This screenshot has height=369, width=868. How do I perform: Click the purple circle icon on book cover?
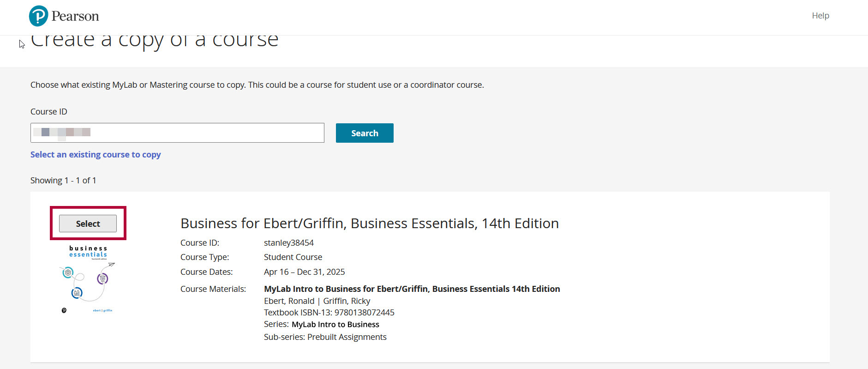(x=102, y=278)
